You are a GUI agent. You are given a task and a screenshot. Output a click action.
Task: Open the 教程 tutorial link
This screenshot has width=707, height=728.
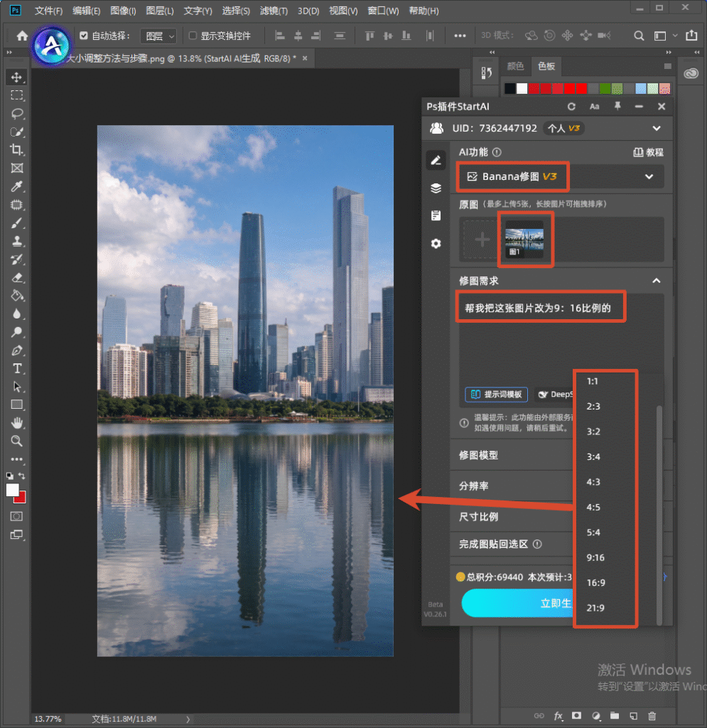[x=649, y=152]
